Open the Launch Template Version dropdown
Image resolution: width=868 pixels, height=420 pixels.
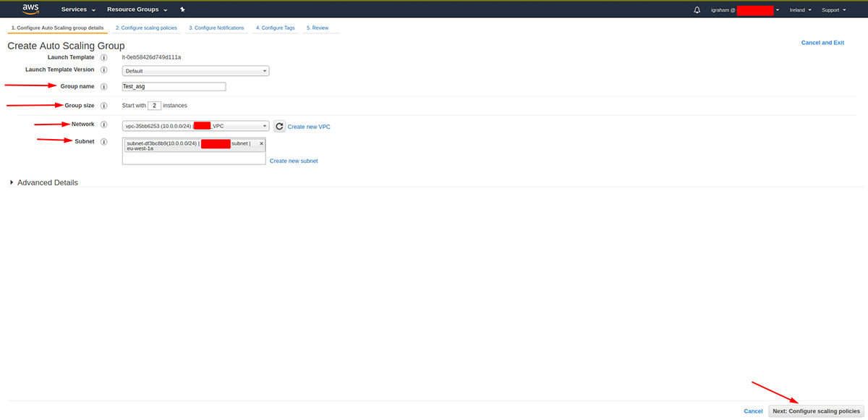point(195,70)
